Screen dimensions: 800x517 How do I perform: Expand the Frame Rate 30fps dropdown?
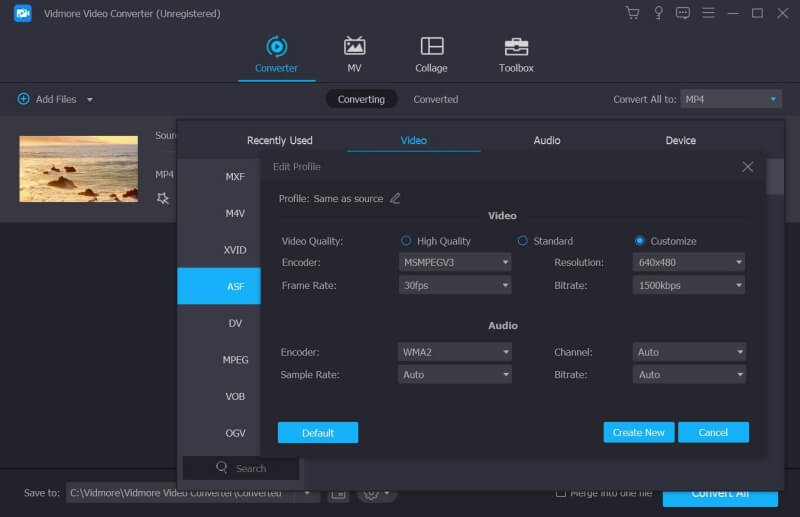tap(455, 285)
